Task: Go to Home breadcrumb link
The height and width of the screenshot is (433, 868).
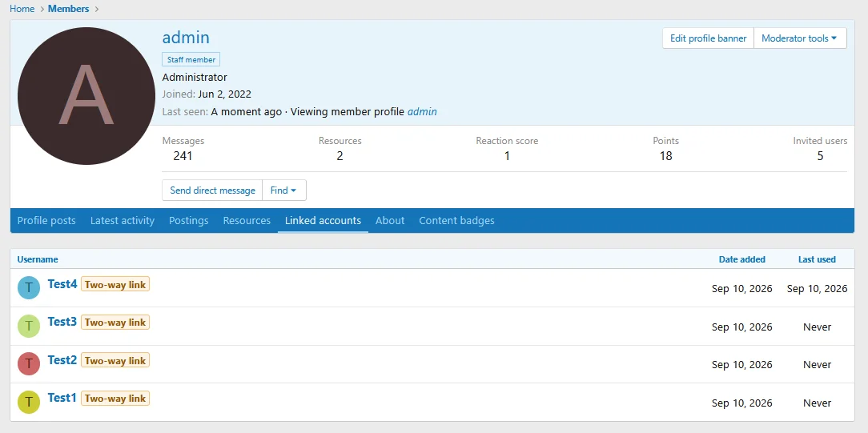Action: click(22, 9)
